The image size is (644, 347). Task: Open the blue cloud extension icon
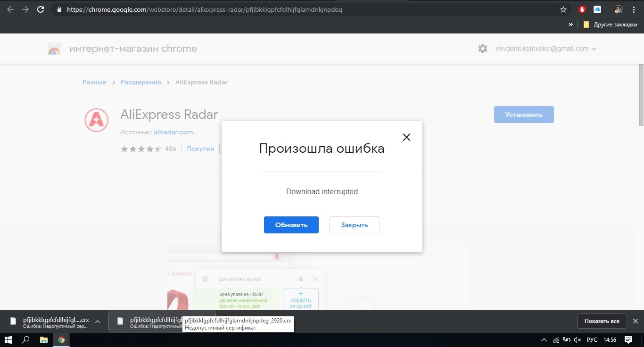[x=597, y=9]
